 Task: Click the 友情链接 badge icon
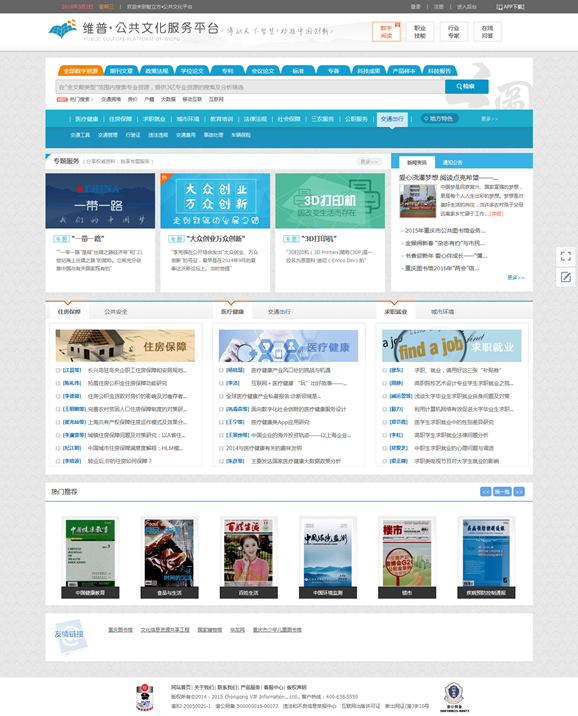coord(70,636)
